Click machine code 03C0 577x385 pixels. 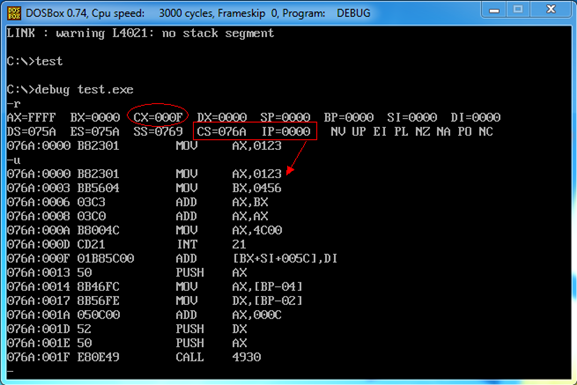tap(91, 216)
